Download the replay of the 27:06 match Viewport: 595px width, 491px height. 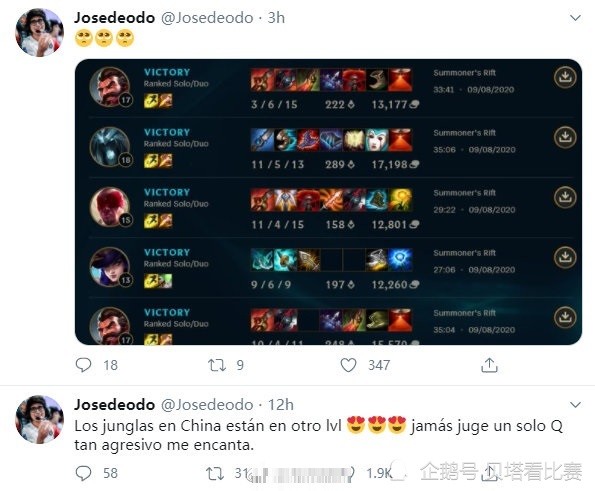coord(565,257)
